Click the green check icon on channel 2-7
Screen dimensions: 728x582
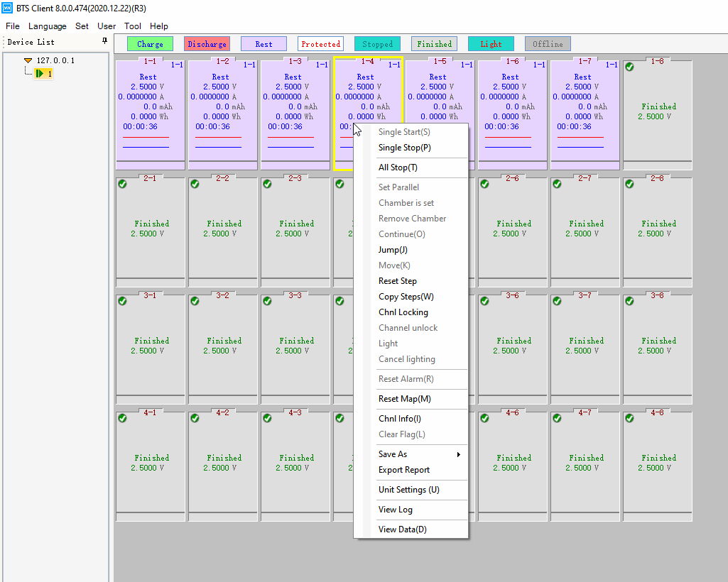point(557,184)
